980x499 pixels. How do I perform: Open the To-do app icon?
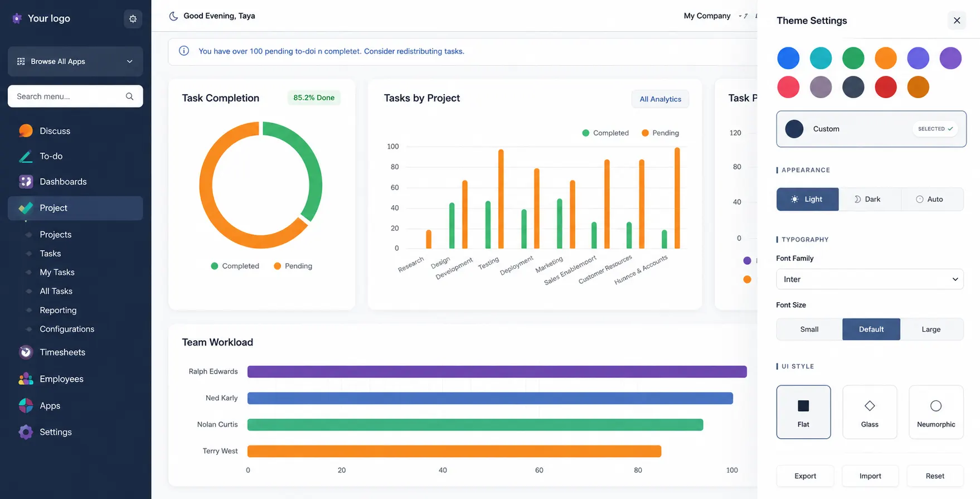coord(26,157)
